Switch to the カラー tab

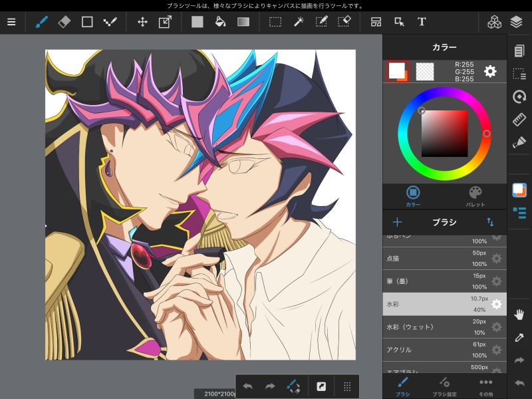(x=413, y=196)
